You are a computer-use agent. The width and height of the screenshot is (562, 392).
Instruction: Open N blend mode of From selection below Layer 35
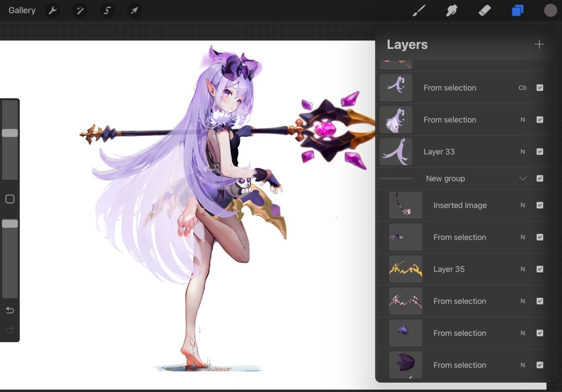522,301
